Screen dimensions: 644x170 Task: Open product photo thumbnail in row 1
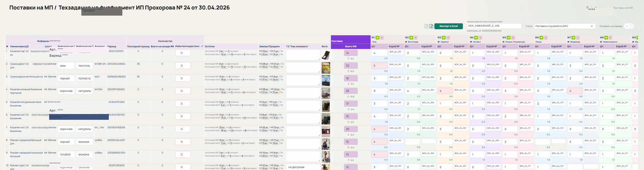click(325, 55)
